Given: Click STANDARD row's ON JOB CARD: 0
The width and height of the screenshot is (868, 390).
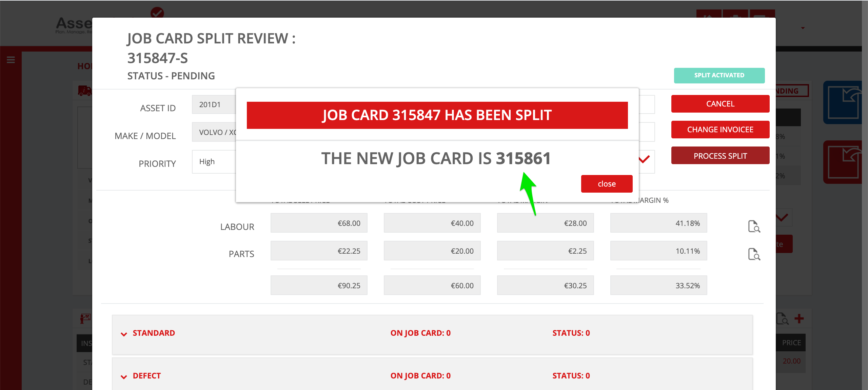Looking at the screenshot, I should click(x=420, y=333).
